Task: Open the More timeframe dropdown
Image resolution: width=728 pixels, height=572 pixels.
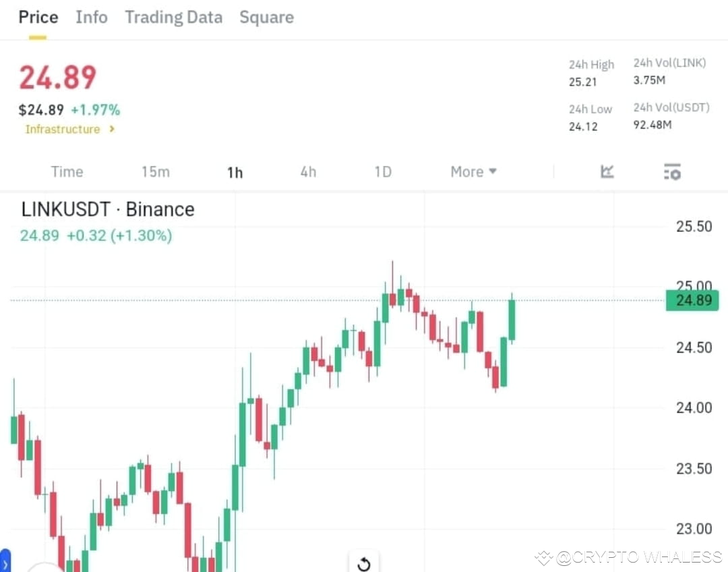Action: pos(473,172)
